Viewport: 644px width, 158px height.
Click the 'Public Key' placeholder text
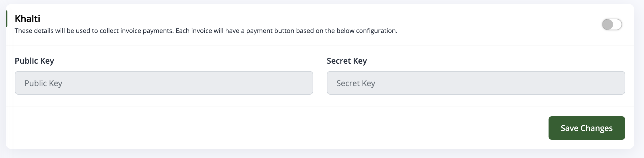point(43,83)
